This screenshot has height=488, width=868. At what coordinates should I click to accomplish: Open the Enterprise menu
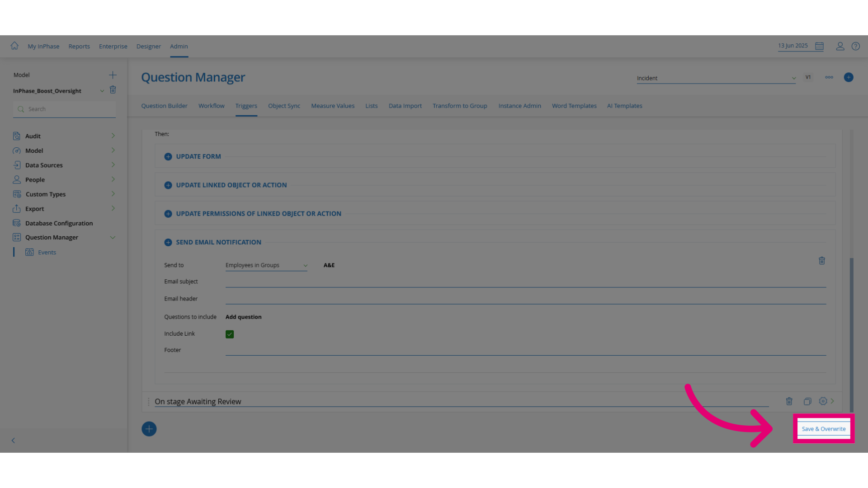pyautogui.click(x=113, y=46)
